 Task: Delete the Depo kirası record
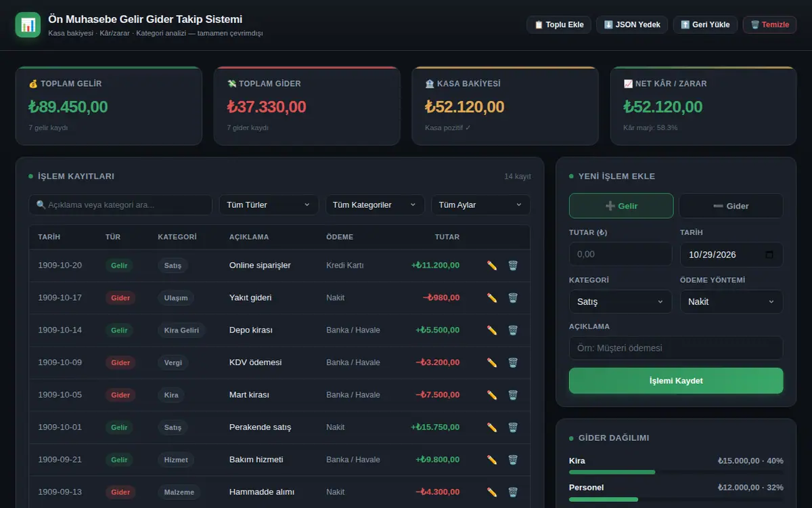pos(513,331)
